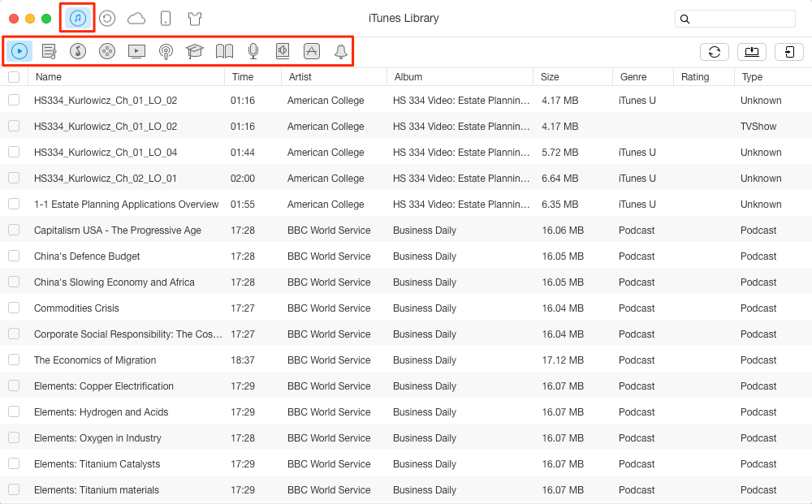Show the podcasts category icon

166,51
